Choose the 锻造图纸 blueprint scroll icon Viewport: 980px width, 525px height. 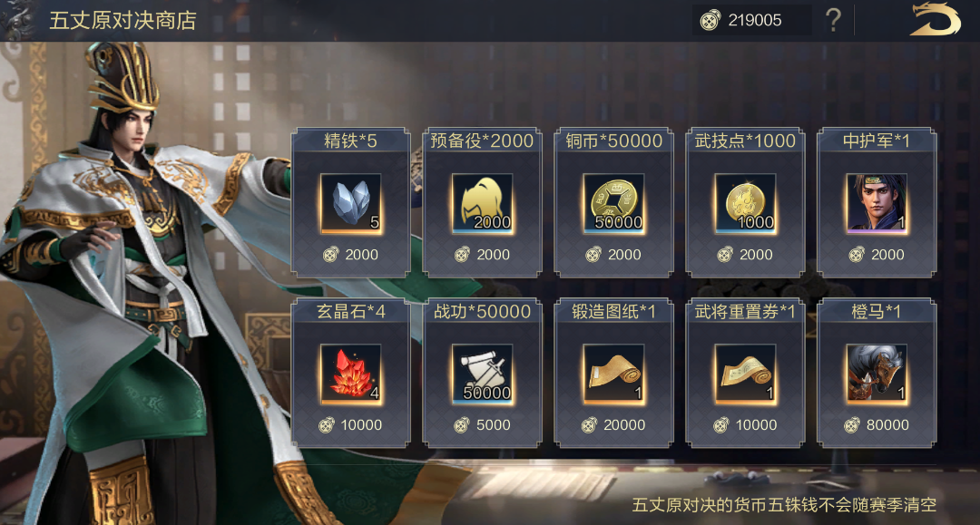(613, 374)
